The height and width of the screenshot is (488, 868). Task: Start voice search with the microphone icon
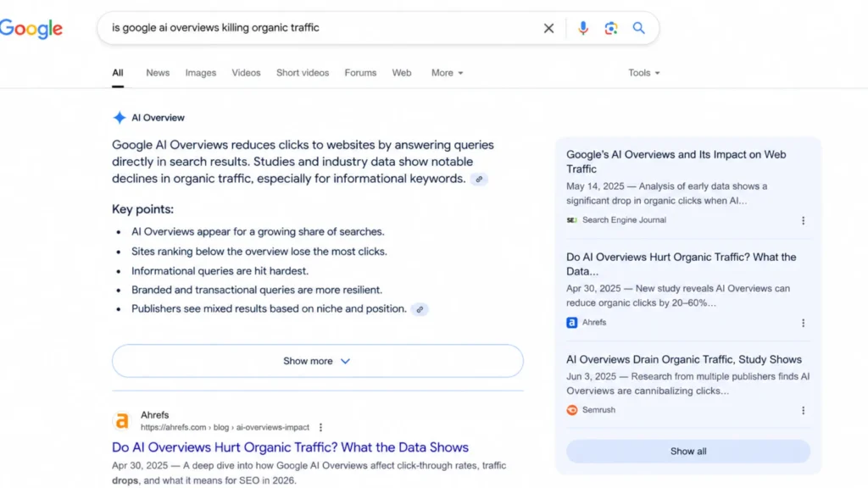(583, 28)
